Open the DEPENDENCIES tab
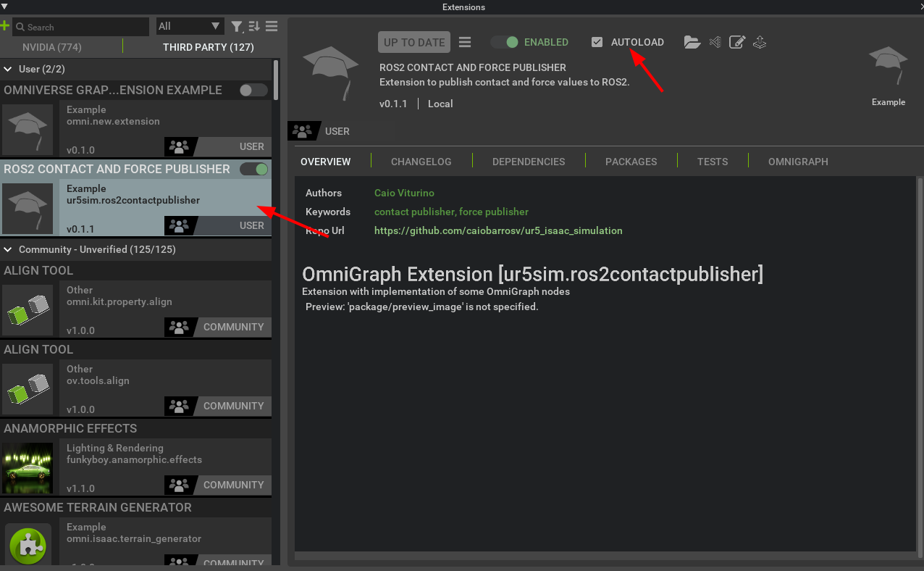This screenshot has width=924, height=571. [x=529, y=162]
